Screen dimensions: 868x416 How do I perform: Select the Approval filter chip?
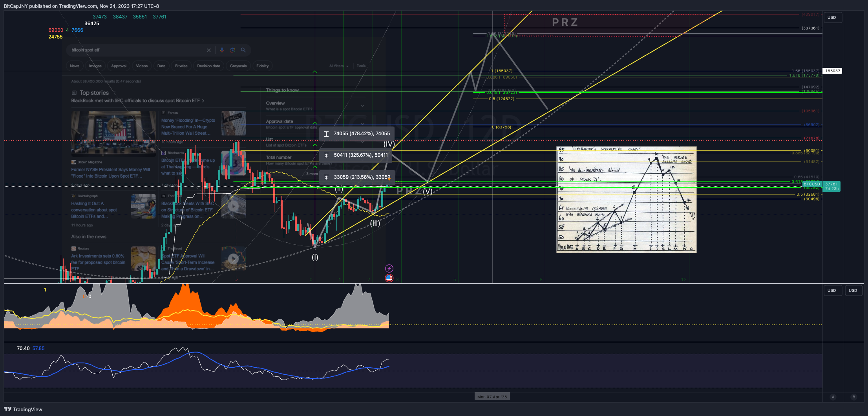click(119, 66)
